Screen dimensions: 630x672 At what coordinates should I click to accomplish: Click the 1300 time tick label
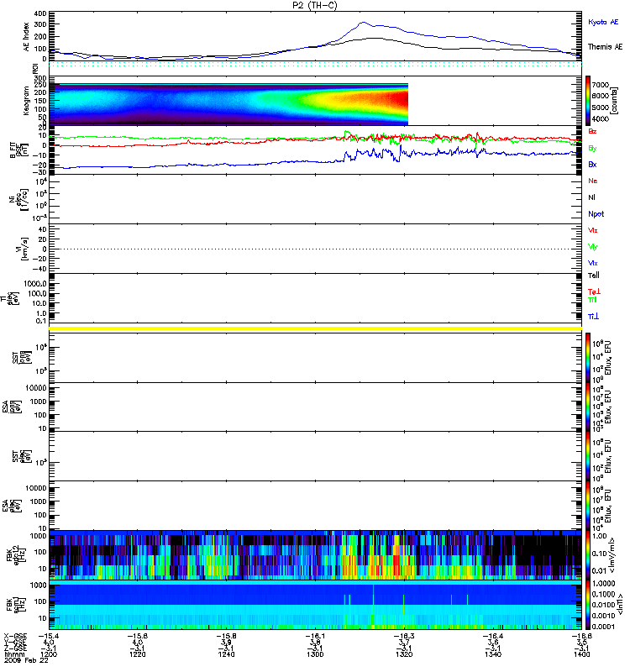point(316,654)
